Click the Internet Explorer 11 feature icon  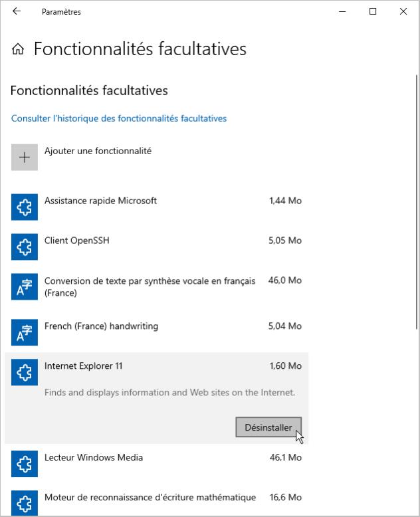(25, 372)
